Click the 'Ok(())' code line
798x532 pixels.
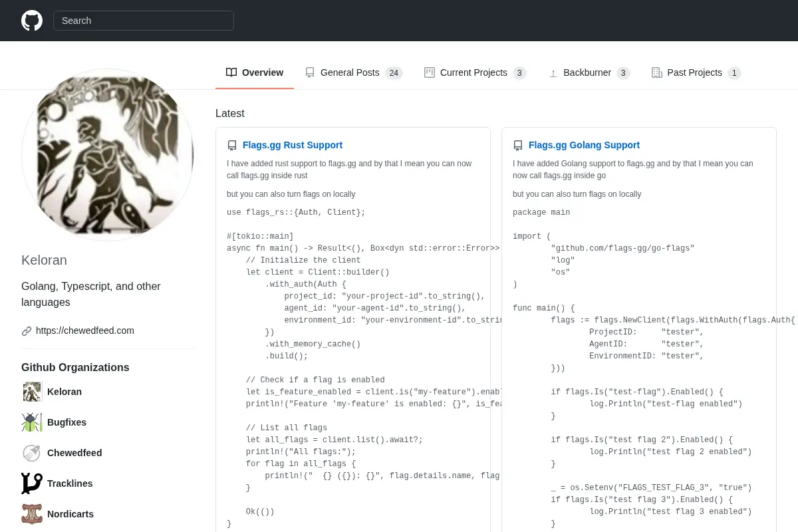pos(260,511)
